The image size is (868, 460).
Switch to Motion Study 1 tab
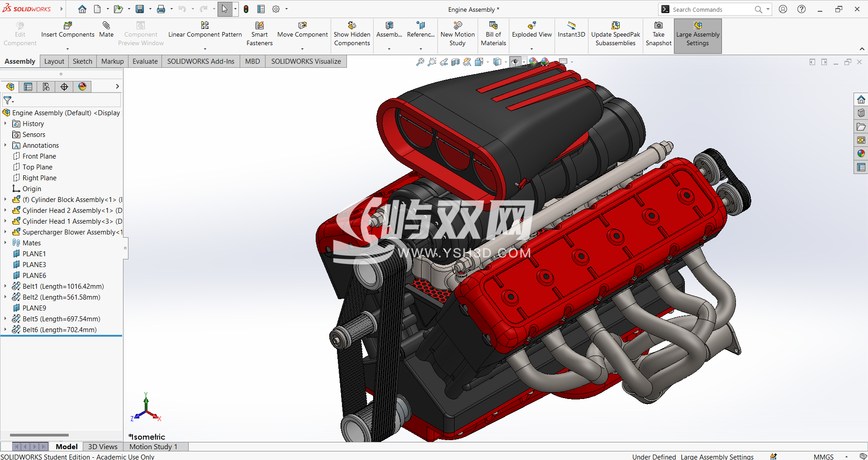(153, 446)
